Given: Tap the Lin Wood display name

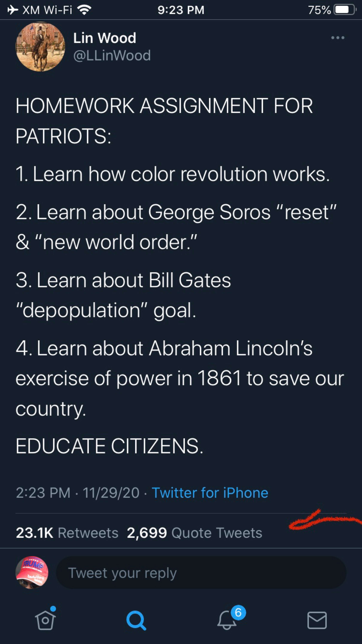Looking at the screenshot, I should [x=105, y=38].
